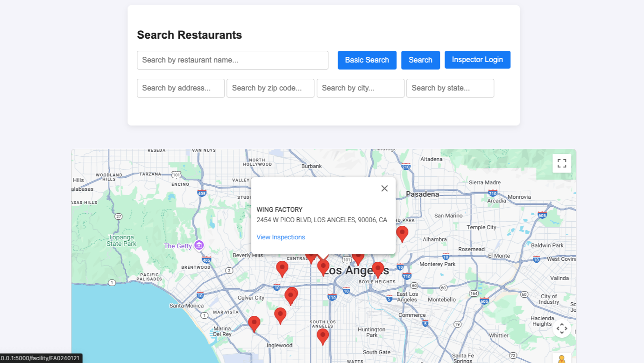Viewport: 644px width, 363px height.
Task: Click the Basic Search button
Action: click(x=367, y=60)
